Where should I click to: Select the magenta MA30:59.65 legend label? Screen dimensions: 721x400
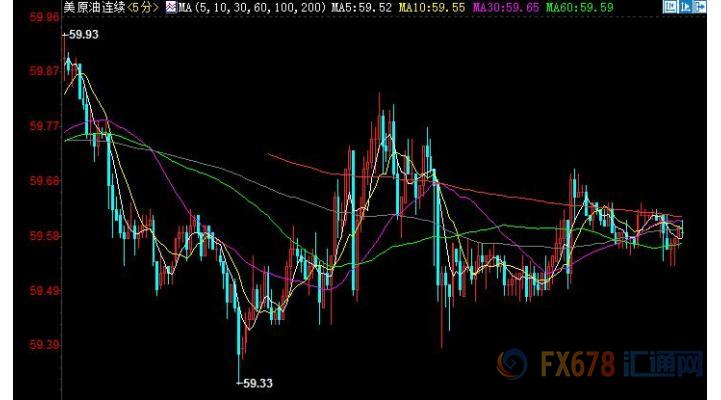(x=508, y=8)
